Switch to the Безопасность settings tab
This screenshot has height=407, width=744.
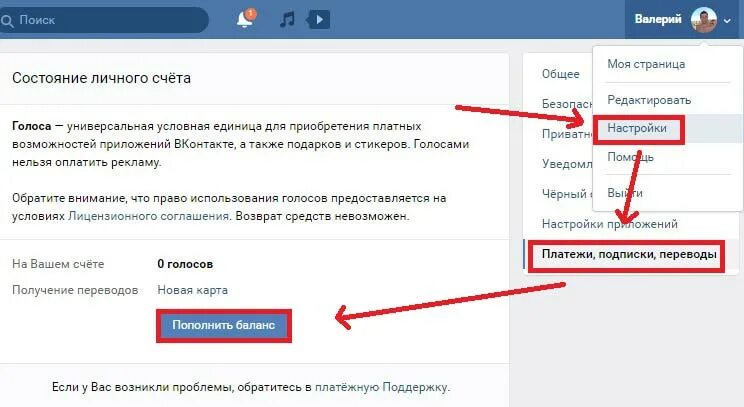point(567,104)
